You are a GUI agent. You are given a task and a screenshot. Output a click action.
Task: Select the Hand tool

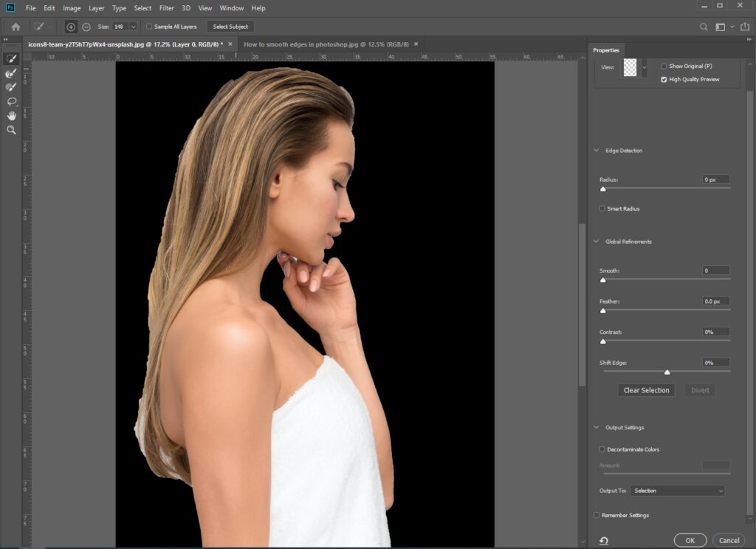pos(11,116)
